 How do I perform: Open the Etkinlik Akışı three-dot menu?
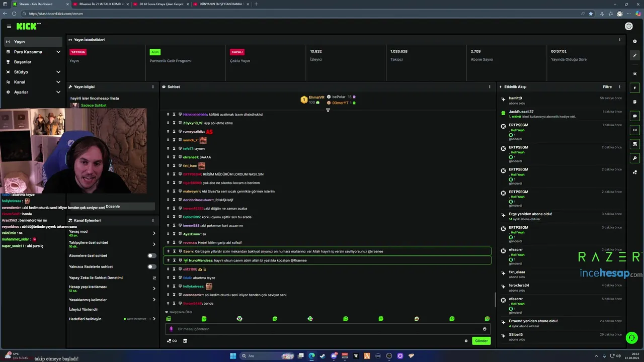click(619, 87)
